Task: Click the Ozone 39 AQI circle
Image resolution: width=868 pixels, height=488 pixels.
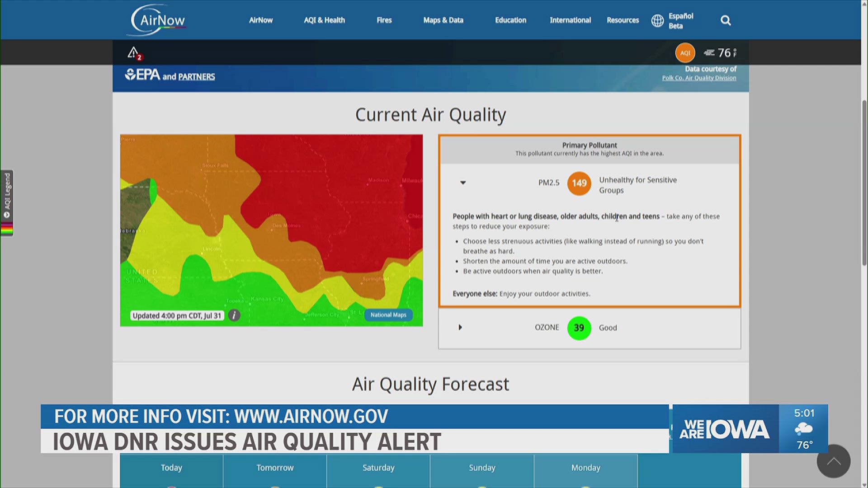Action: 579,328
